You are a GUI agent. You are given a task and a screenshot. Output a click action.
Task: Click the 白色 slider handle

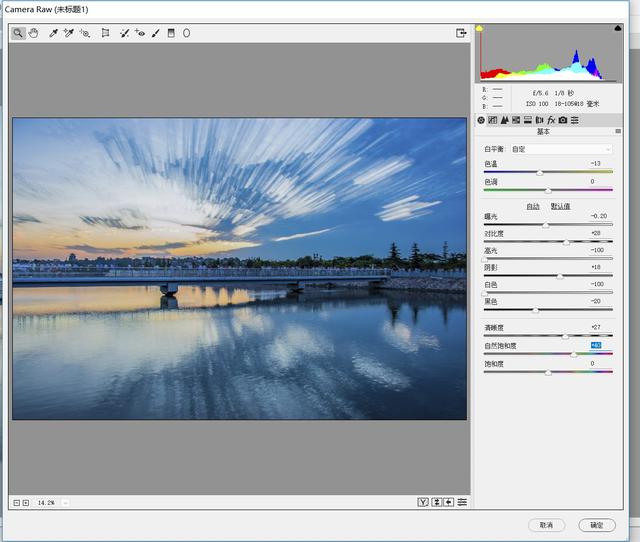[x=484, y=293]
